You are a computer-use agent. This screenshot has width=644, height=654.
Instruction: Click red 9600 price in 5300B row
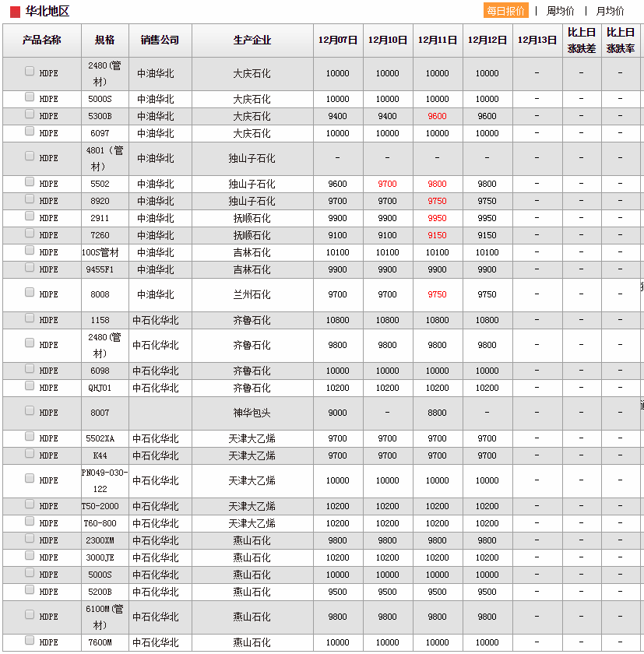437,116
